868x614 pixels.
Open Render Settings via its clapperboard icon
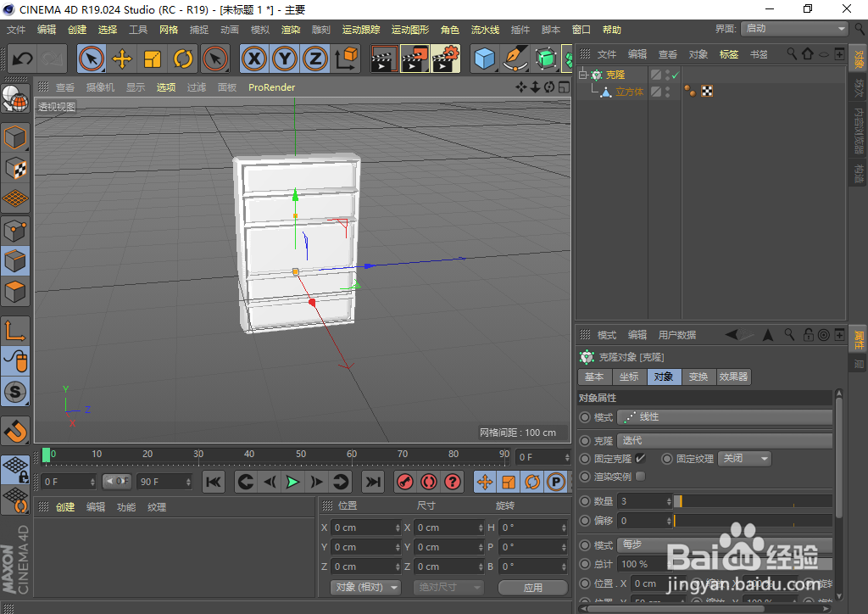444,59
